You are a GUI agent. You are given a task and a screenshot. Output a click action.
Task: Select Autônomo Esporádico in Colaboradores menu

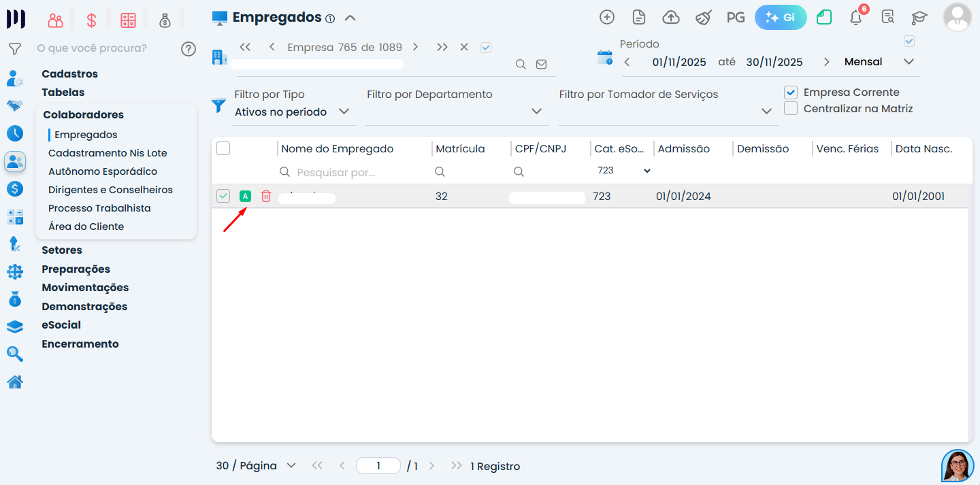[103, 171]
